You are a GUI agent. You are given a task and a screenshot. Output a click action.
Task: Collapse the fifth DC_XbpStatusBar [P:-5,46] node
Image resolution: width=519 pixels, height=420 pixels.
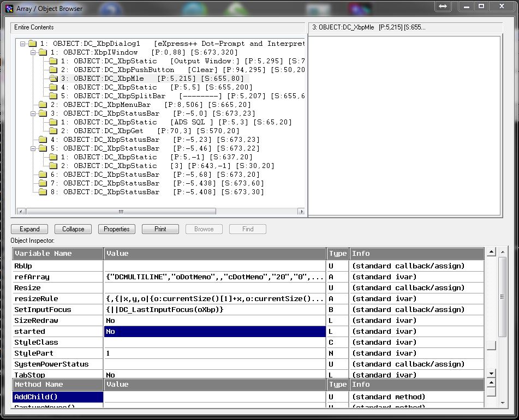point(33,148)
